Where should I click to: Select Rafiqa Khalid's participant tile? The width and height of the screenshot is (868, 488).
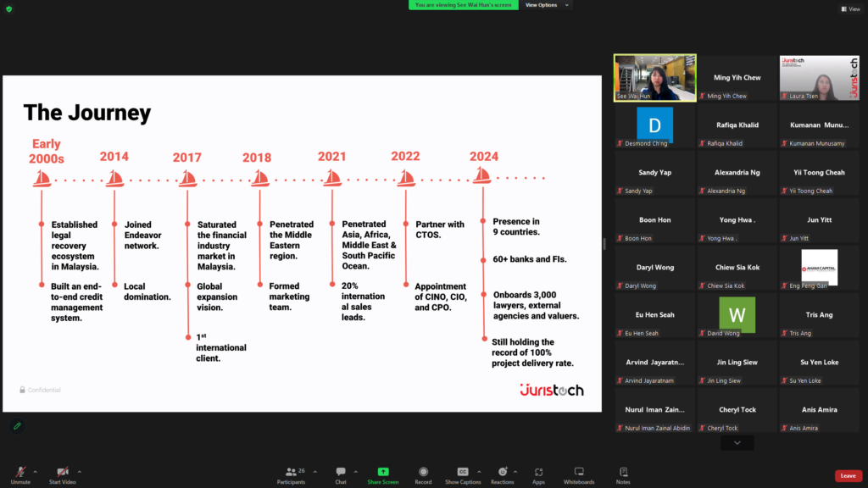737,125
